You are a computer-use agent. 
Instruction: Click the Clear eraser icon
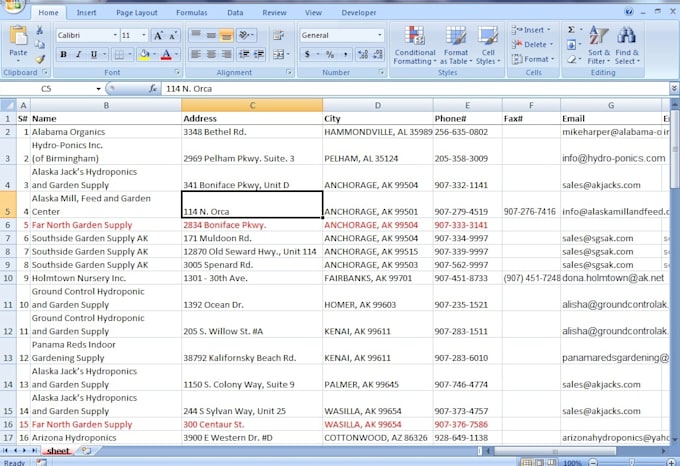571,59
